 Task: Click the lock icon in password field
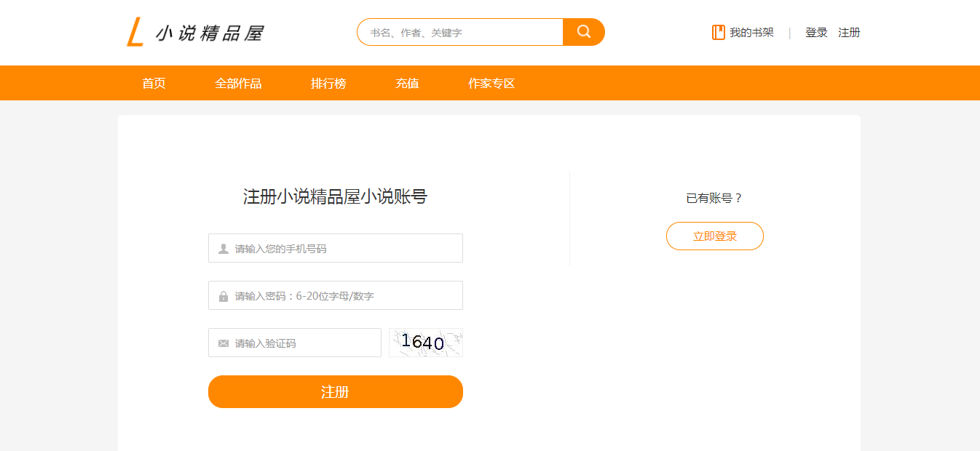[224, 296]
